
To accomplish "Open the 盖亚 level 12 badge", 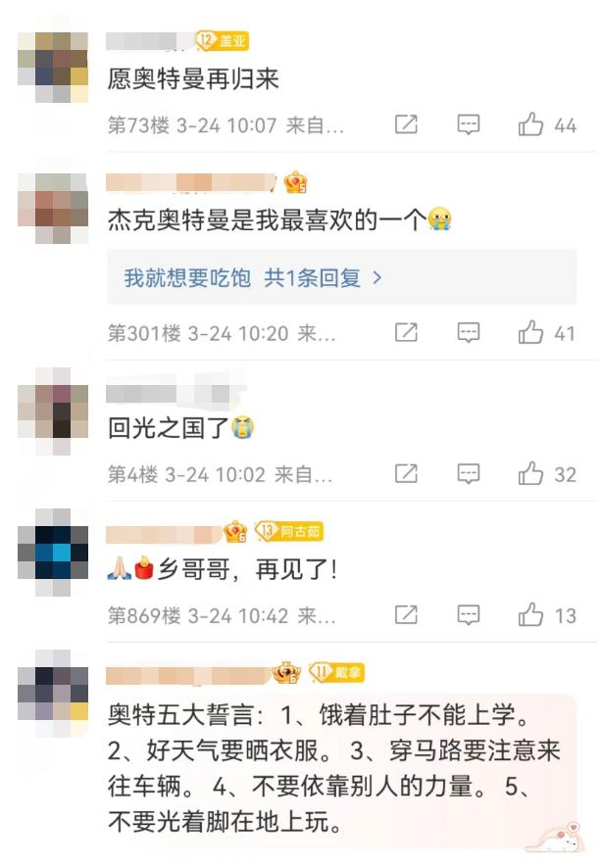I will point(222,40).
